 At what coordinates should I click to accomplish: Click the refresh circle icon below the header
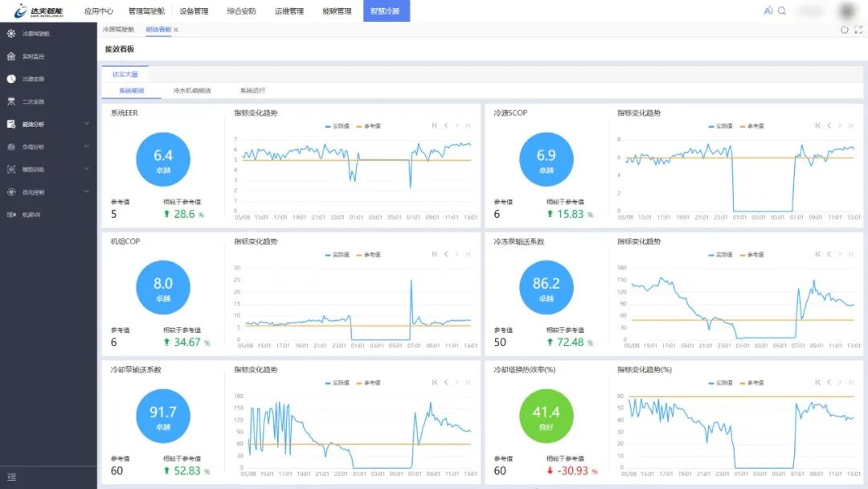tap(845, 30)
